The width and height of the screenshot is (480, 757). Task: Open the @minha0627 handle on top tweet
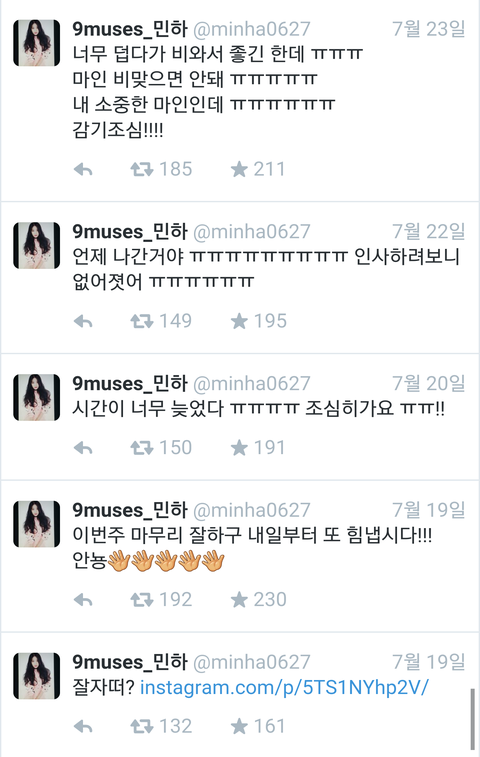252,29
